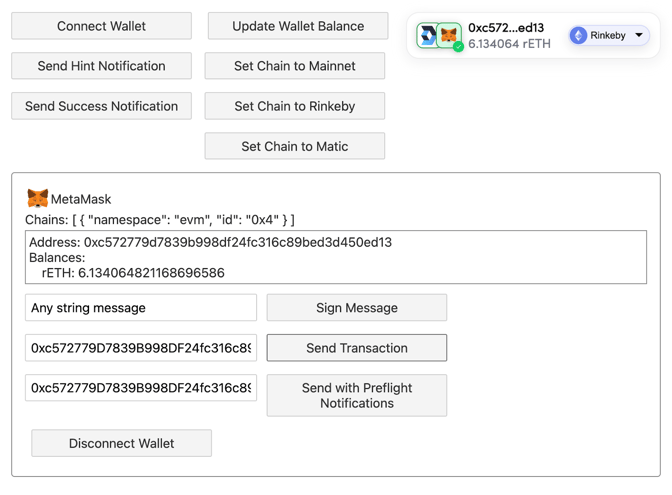Disconnect the wallet
Viewport: 672px width, 495px height.
click(121, 443)
